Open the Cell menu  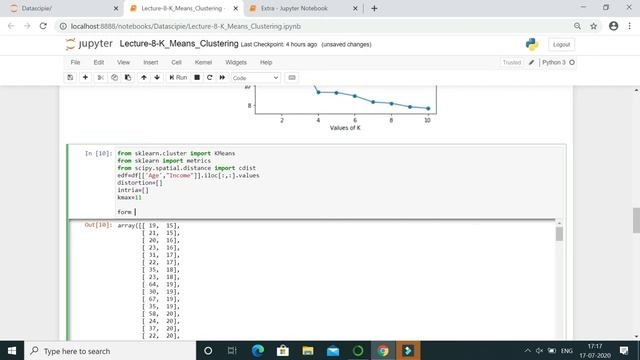[176, 62]
